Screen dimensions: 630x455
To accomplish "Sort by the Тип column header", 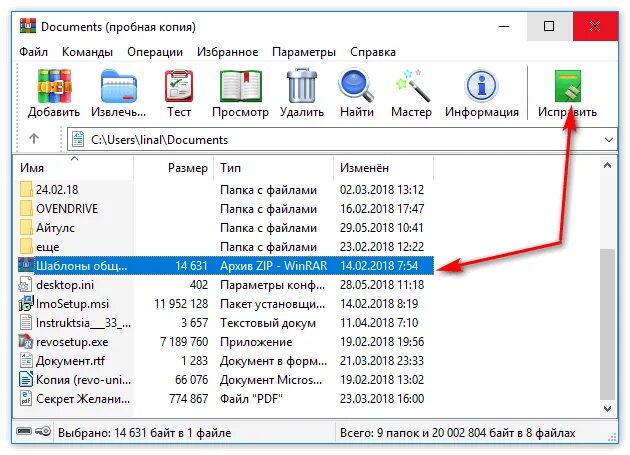I will coord(274,168).
